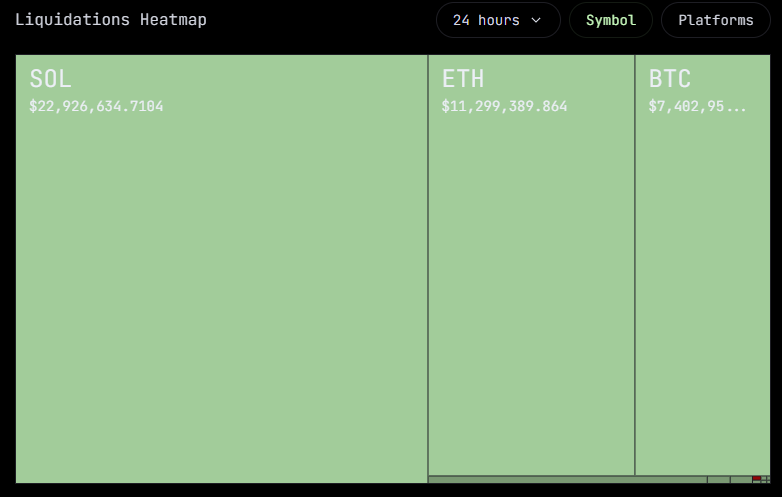Viewport: 782px width, 497px height.
Task: Click the Liquidations Heatmap title
Action: pyautogui.click(x=111, y=20)
